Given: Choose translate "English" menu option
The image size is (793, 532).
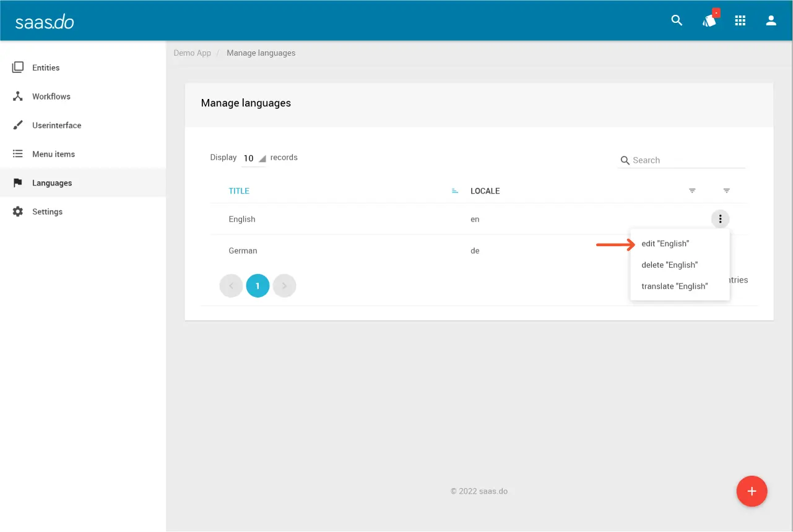Looking at the screenshot, I should click(674, 286).
